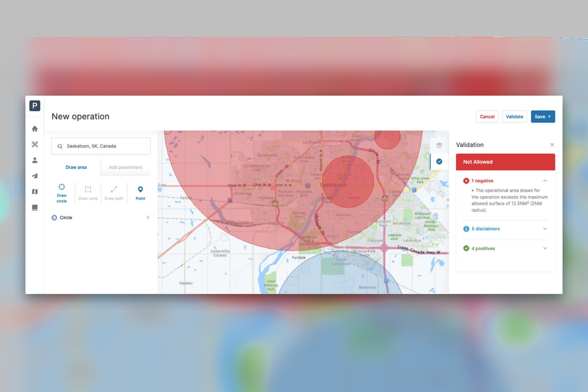
Task: Click the Saskatoon, SK, Canada search field
Action: [x=101, y=146]
